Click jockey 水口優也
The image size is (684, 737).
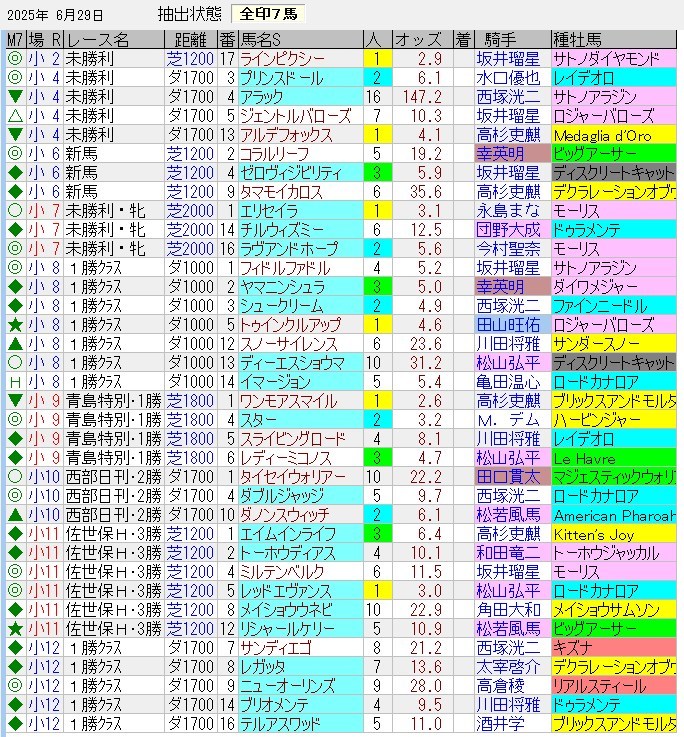click(x=508, y=78)
